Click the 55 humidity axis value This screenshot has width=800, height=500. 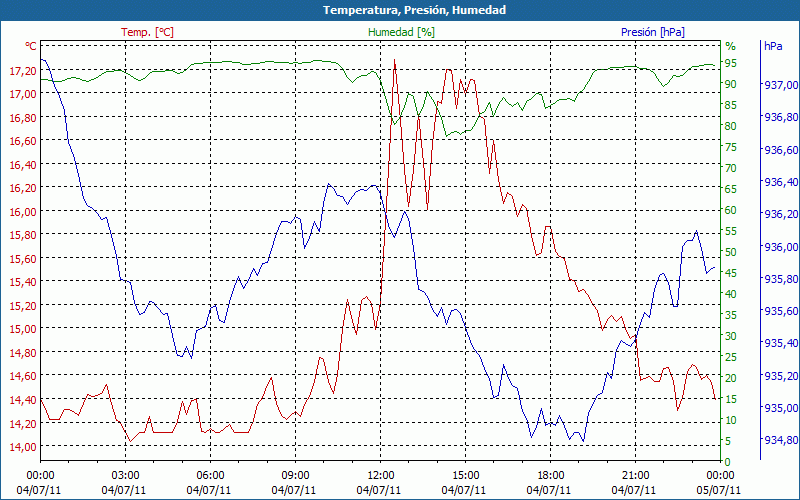click(x=731, y=231)
